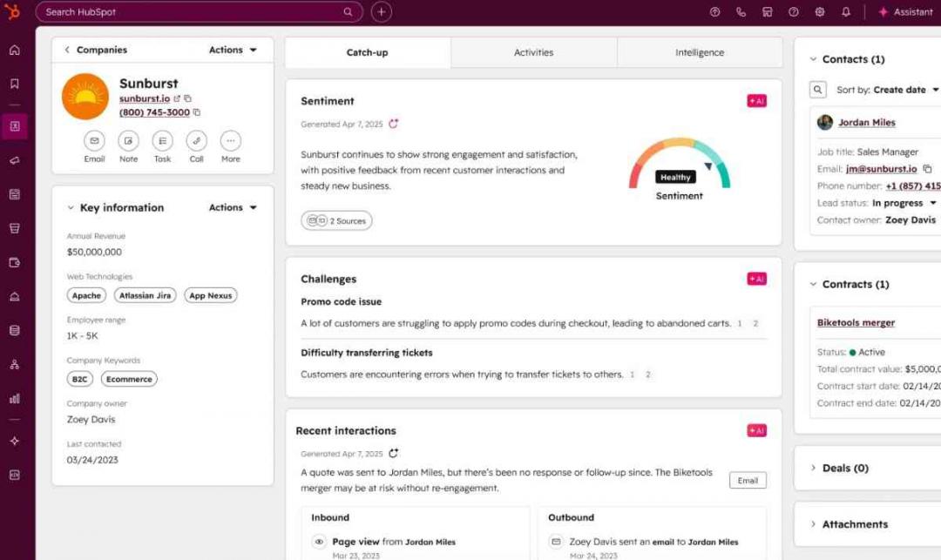Open the Data management database sidebar icon
941x560 pixels.
15,330
